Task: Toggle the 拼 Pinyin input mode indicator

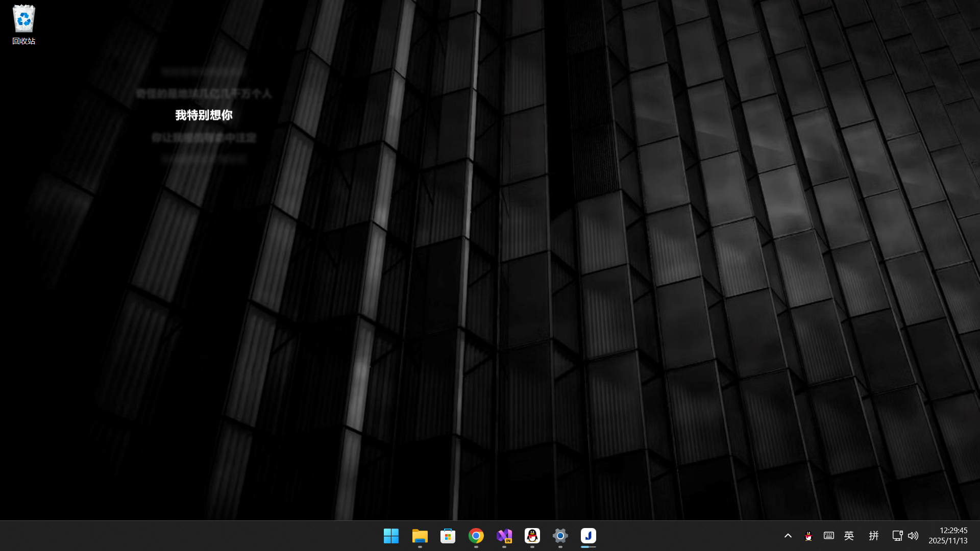Action: tap(873, 536)
